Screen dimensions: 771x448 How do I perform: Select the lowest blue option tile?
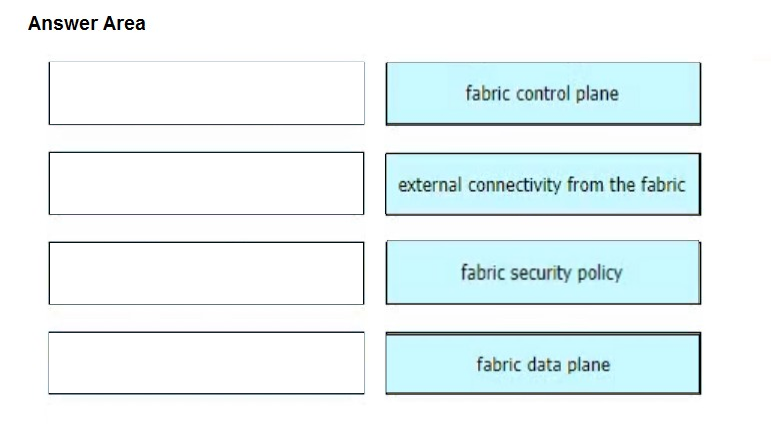(543, 363)
